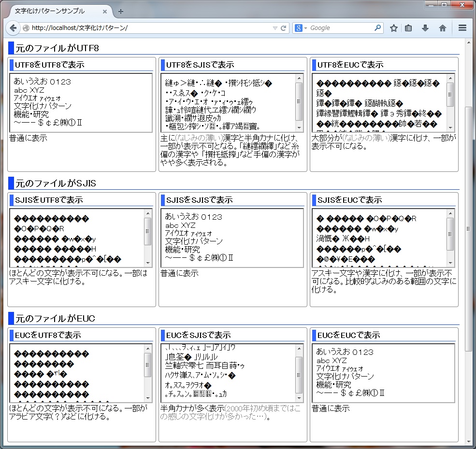Image resolution: width=476 pixels, height=449 pixels.
Task: Click the search magnifier icon
Action: 377,28
